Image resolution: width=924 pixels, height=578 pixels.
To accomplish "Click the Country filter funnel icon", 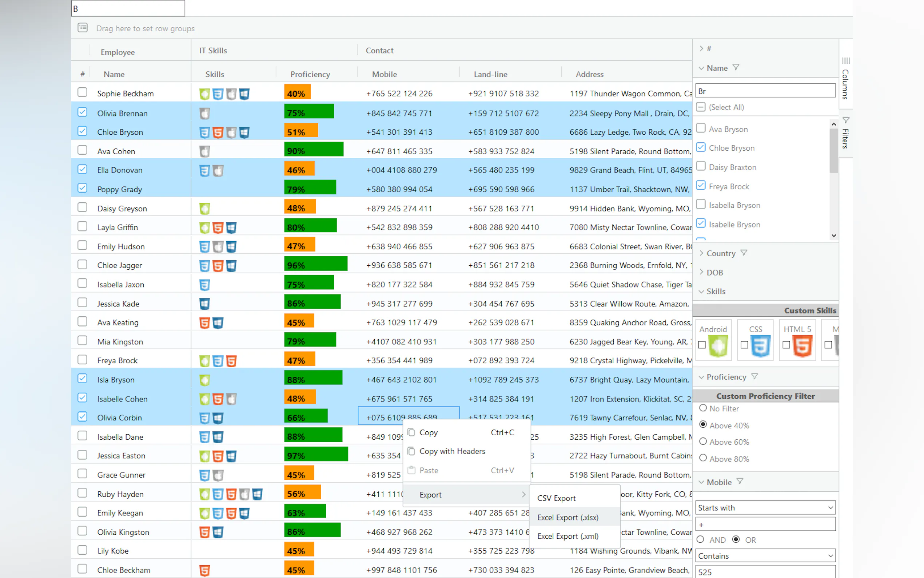I will tap(744, 253).
